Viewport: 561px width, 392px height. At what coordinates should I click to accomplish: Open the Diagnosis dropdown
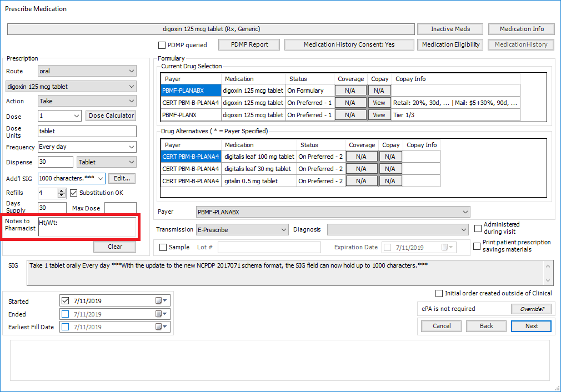pyautogui.click(x=464, y=229)
